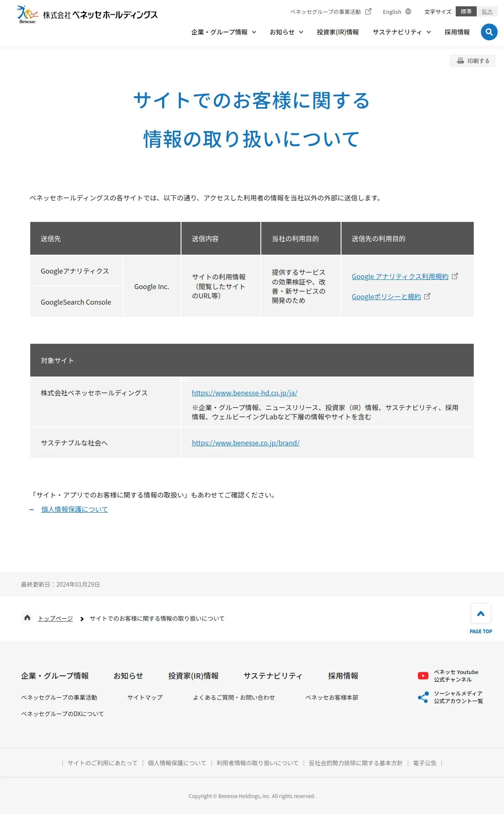Click 送信先の利用目的 column header
Image resolution: width=504 pixels, height=814 pixels.
click(407, 238)
